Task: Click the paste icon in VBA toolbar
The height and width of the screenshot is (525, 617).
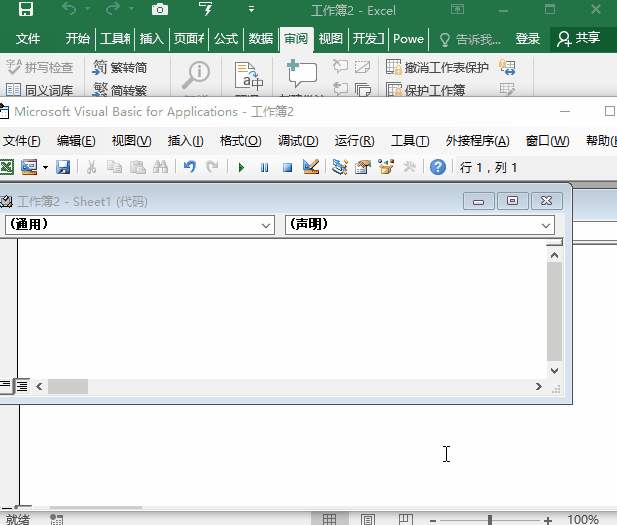Action: pos(138,167)
